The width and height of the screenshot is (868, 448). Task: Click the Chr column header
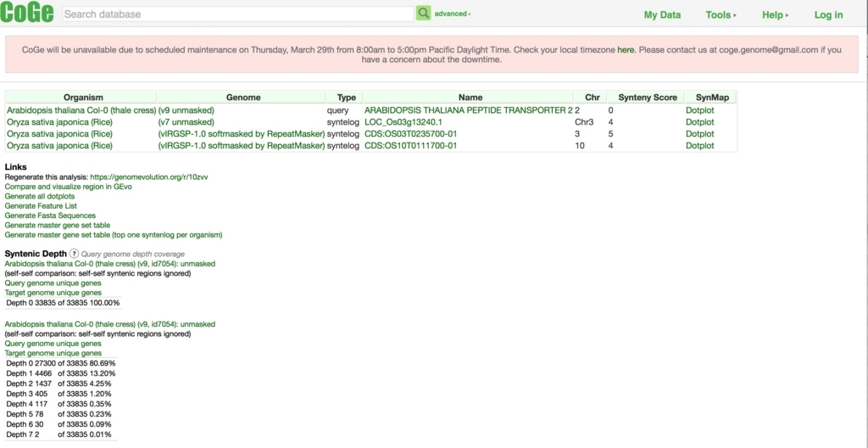tap(593, 97)
